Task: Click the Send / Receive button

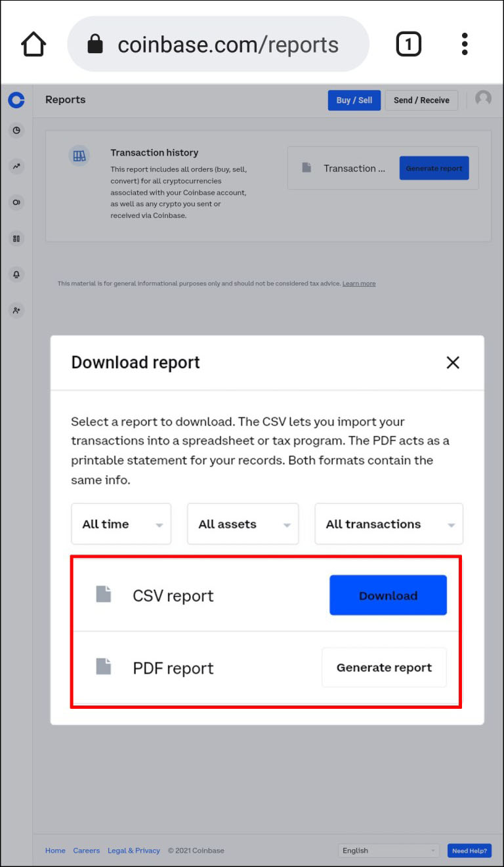Action: click(421, 100)
